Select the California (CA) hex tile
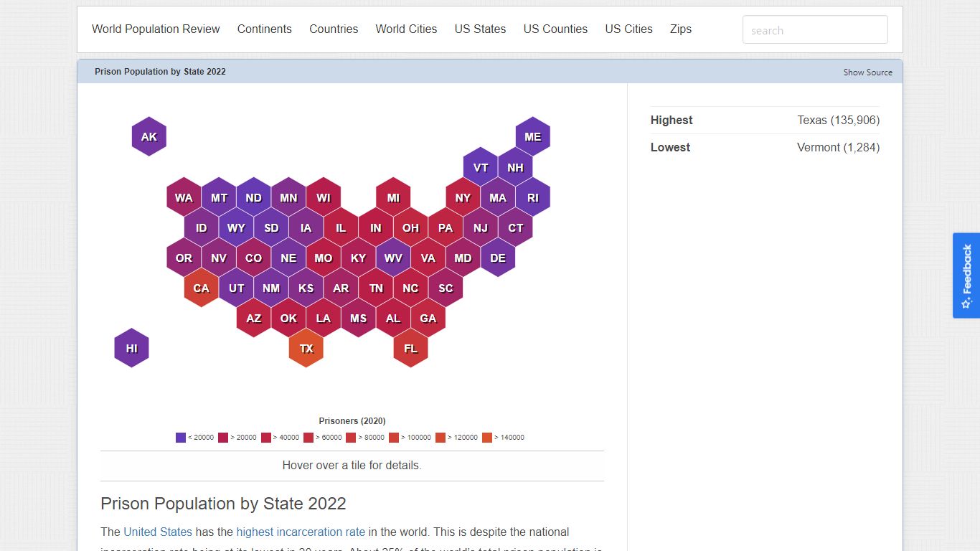This screenshot has width=980, height=551. pyautogui.click(x=202, y=288)
